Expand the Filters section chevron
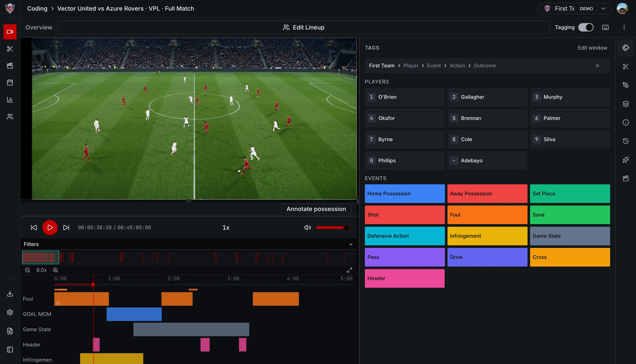 click(351, 244)
